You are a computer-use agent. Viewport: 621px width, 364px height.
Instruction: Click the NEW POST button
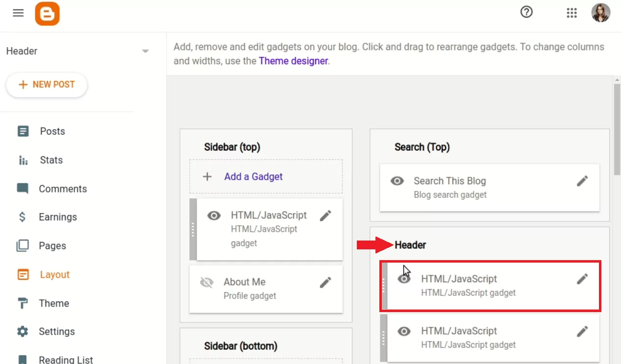[46, 84]
